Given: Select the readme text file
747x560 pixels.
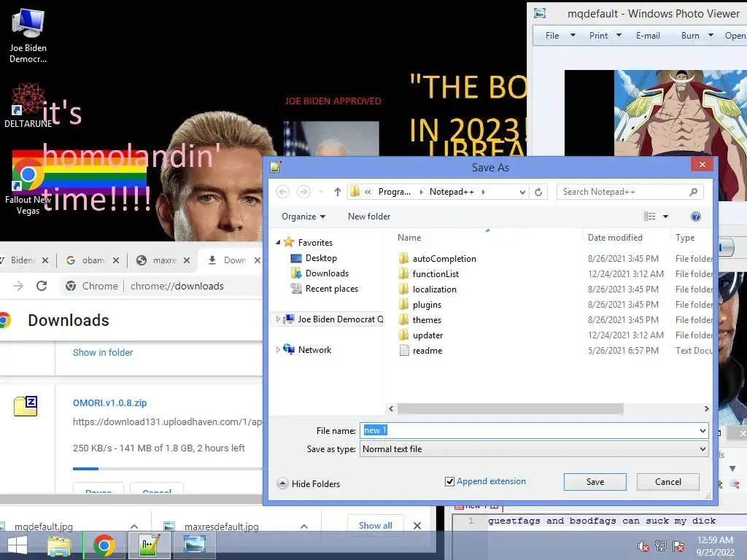Looking at the screenshot, I should (421, 351).
